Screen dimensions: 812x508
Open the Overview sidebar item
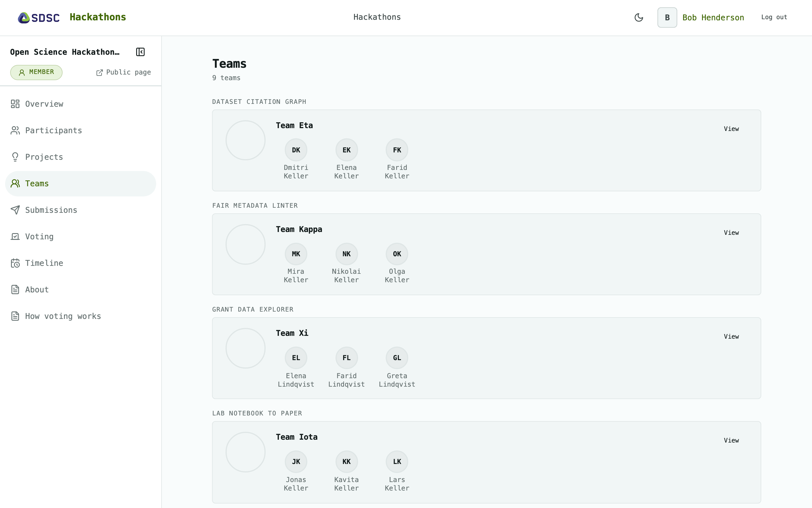pyautogui.click(x=81, y=104)
